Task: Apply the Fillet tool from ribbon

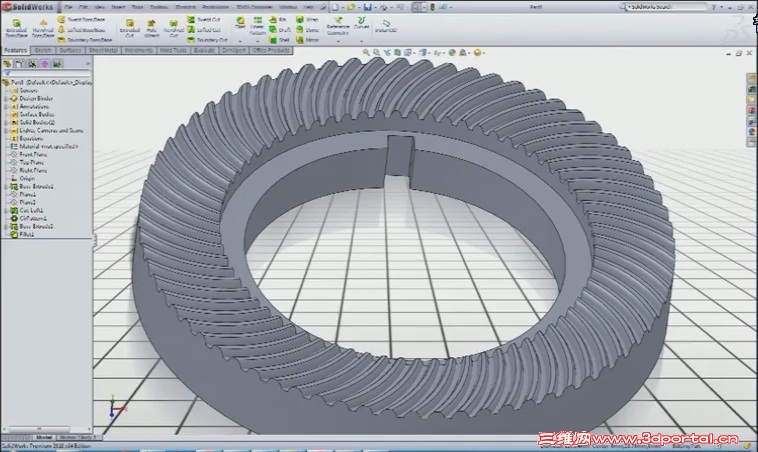Action: point(240,23)
